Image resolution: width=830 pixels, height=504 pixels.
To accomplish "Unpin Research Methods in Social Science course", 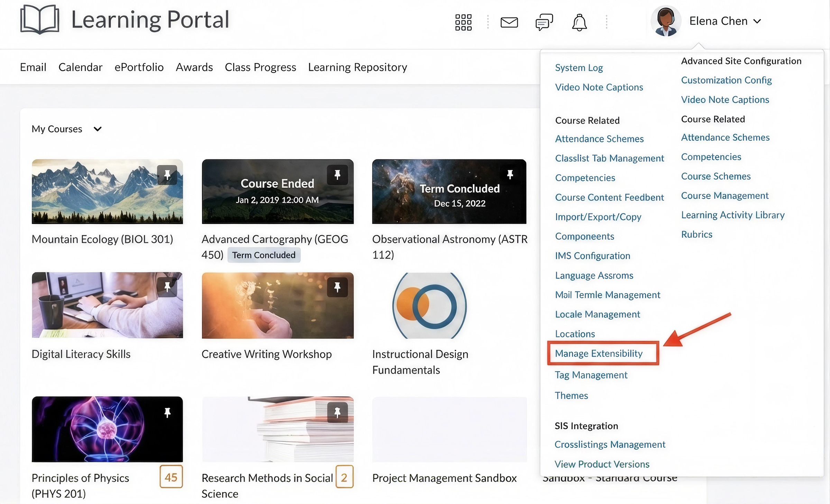I will pyautogui.click(x=337, y=412).
